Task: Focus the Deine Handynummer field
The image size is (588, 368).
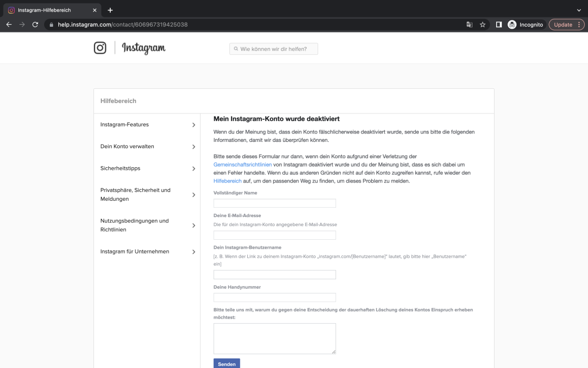Action: click(275, 298)
